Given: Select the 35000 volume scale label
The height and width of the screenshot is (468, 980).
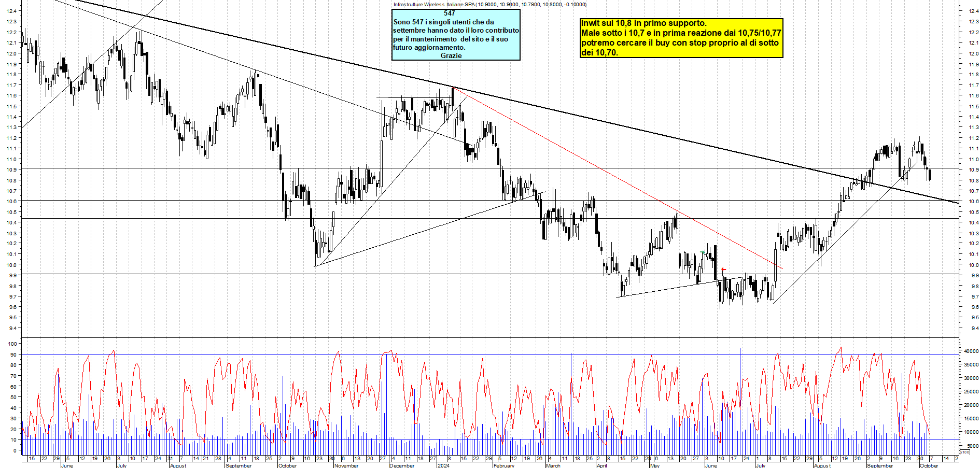Looking at the screenshot, I should pyautogui.click(x=971, y=364).
